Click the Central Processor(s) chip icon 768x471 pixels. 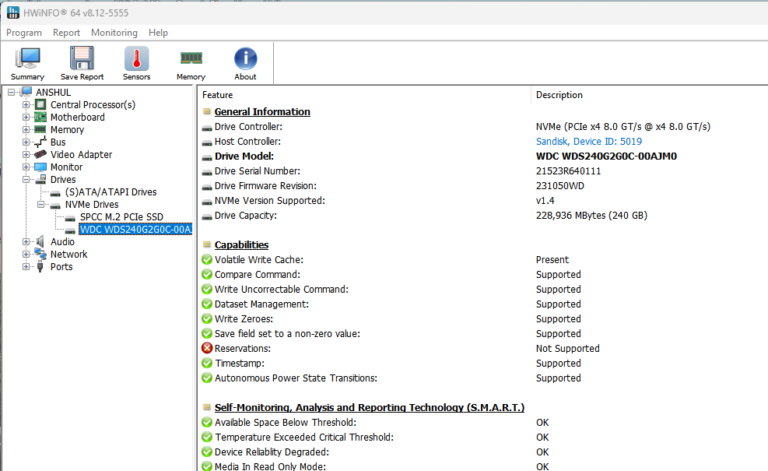tap(41, 104)
